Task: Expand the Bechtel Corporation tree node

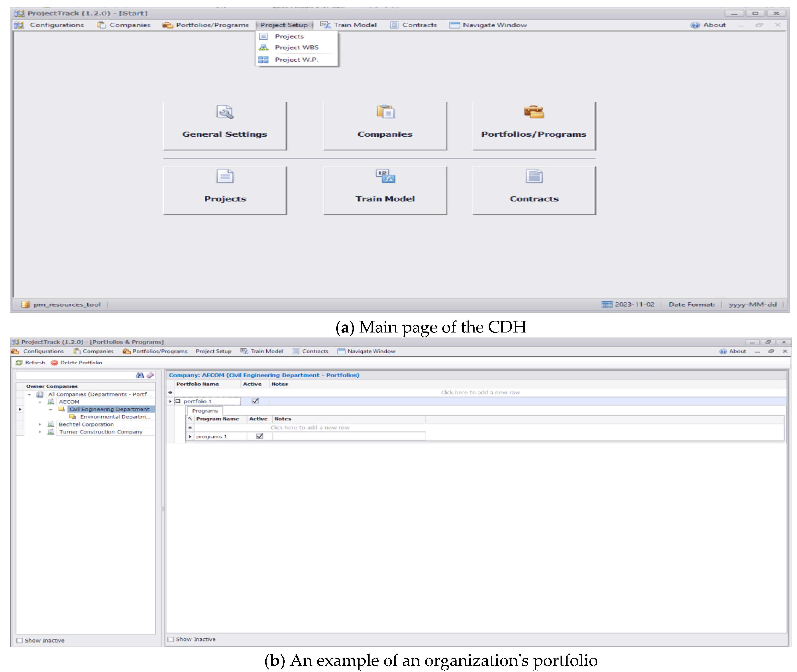Action: (x=40, y=424)
